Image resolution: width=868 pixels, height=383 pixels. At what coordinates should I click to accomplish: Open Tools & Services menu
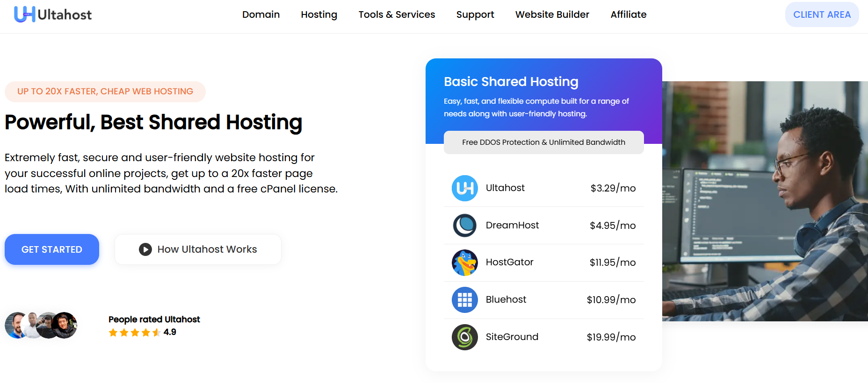tap(397, 14)
